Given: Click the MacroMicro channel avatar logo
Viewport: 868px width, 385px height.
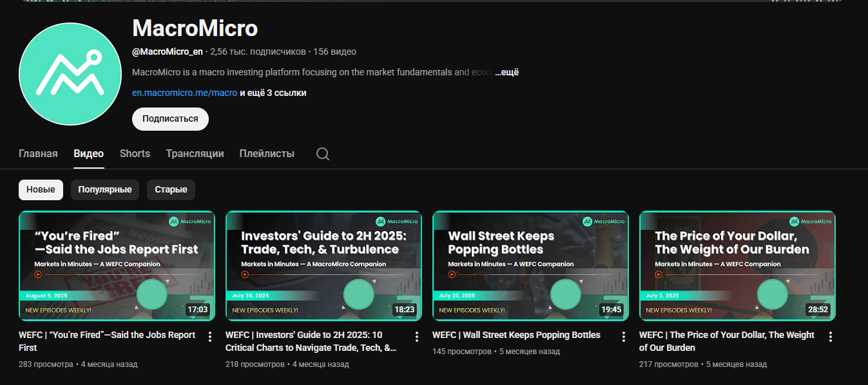Looking at the screenshot, I should coord(70,74).
